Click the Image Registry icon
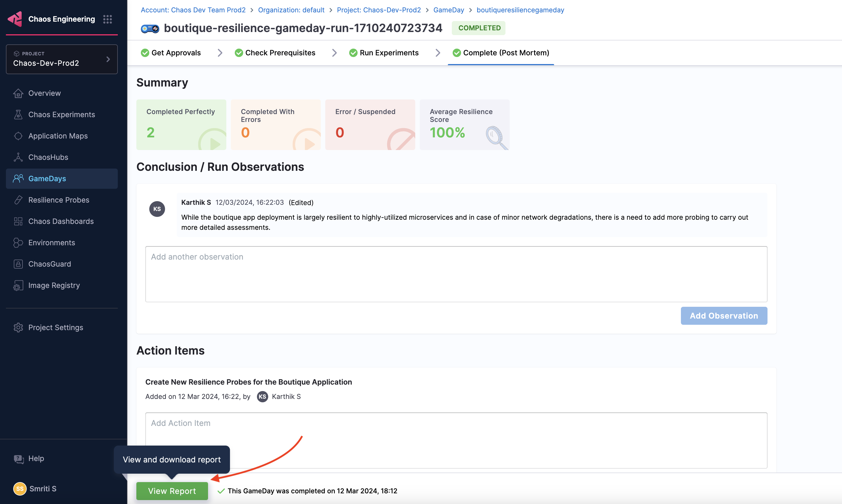Screen dimensions: 842x504 tap(18, 286)
